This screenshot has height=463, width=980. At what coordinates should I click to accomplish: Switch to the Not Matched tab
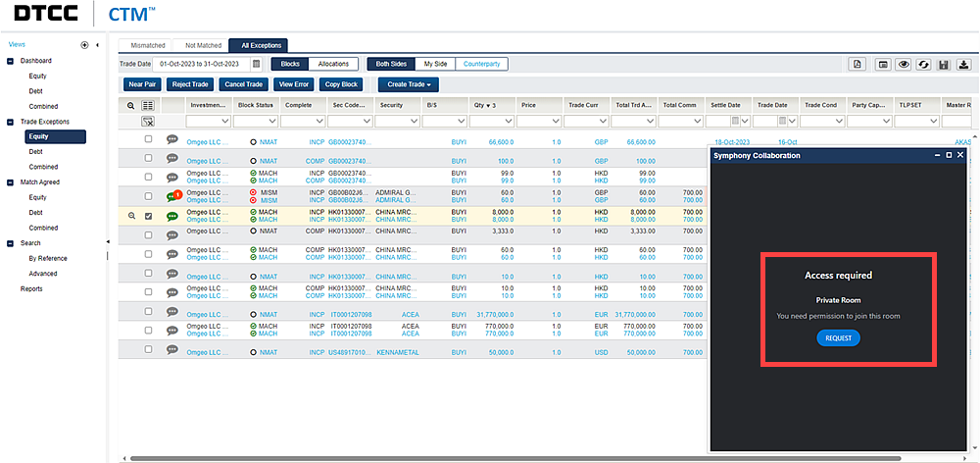click(201, 45)
